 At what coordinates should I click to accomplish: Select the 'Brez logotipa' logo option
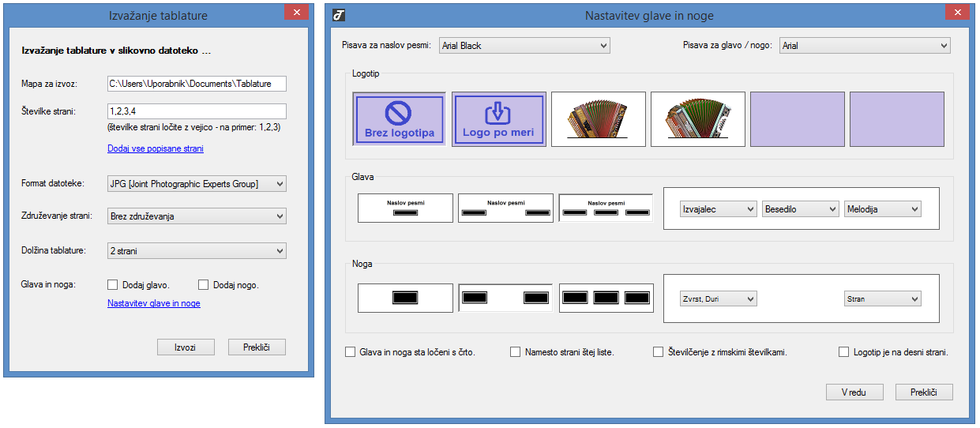tap(399, 119)
